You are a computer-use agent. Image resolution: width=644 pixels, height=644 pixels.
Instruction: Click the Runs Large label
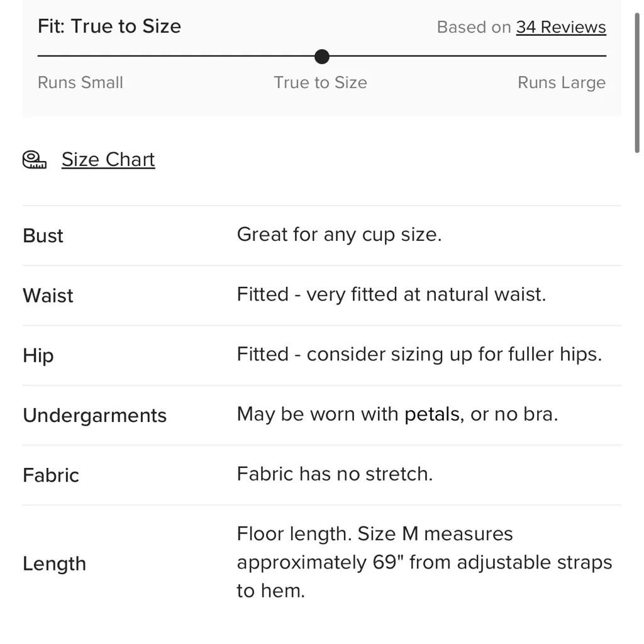point(562,82)
